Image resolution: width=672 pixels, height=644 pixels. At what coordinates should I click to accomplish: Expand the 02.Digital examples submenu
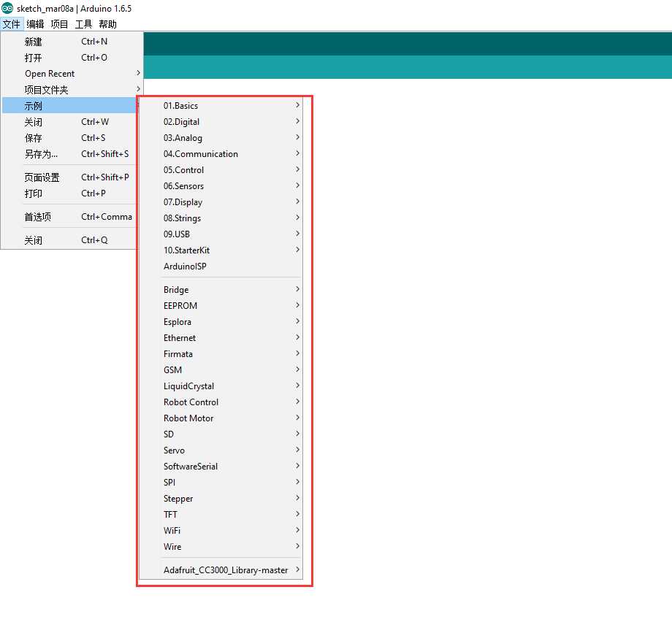coord(221,122)
